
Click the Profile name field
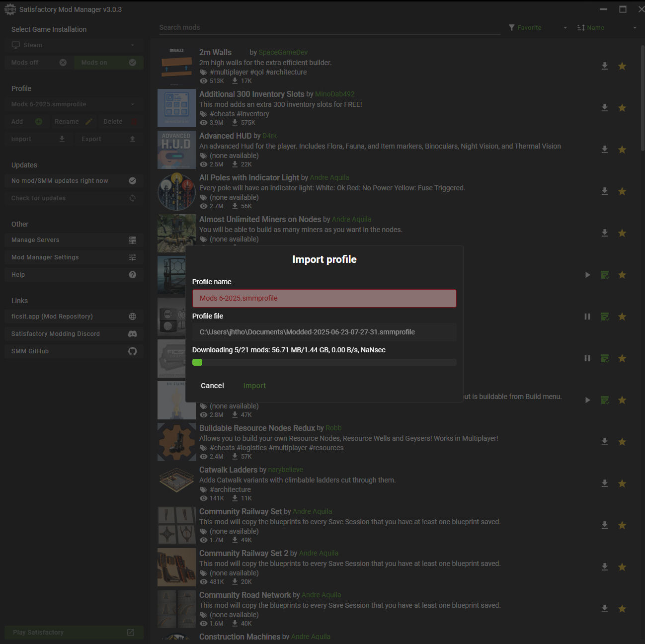tap(324, 298)
